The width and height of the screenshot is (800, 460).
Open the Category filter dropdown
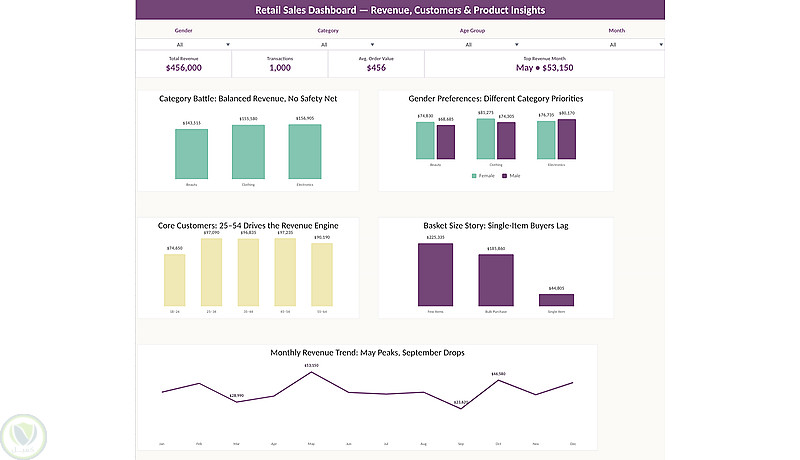pos(328,44)
